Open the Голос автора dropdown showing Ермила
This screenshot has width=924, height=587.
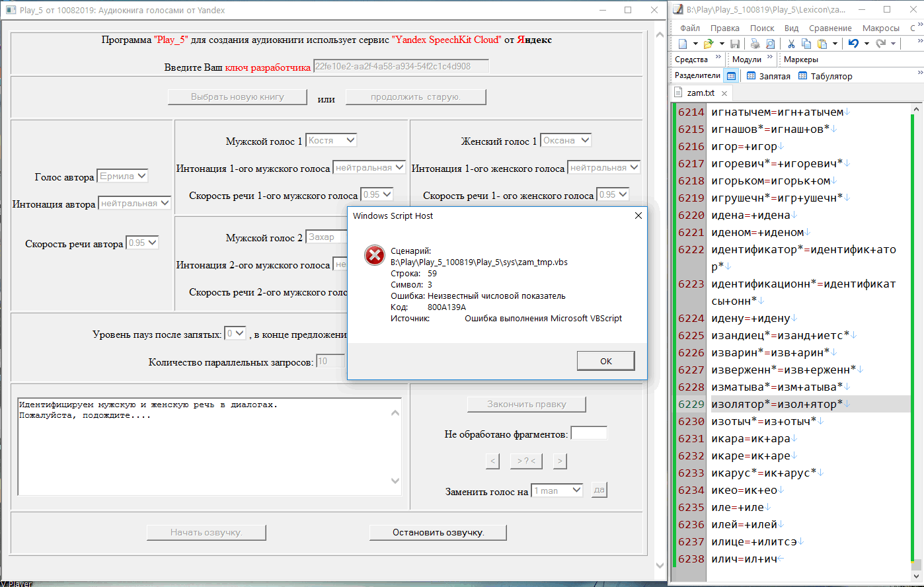click(122, 176)
